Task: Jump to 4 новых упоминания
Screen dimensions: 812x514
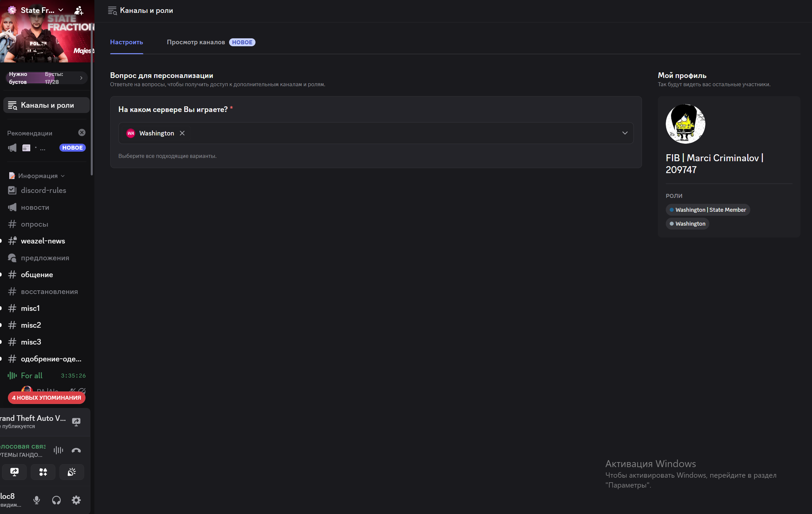Action: tap(47, 398)
